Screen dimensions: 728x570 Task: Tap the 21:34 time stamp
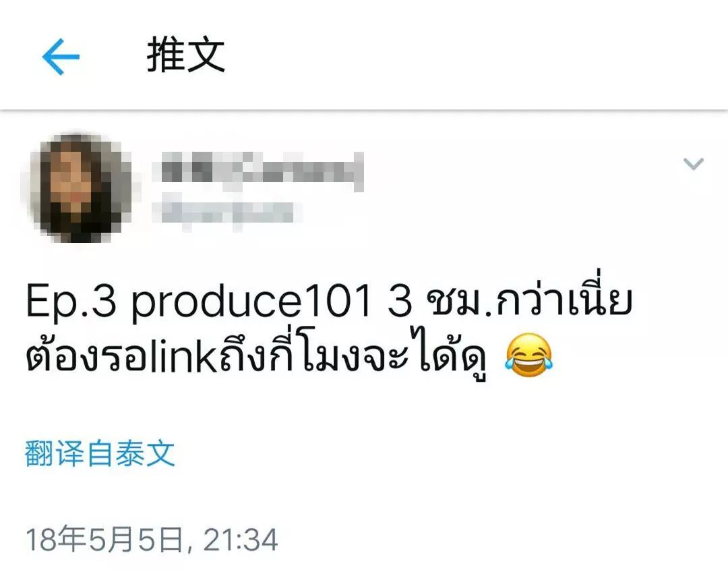click(241, 540)
